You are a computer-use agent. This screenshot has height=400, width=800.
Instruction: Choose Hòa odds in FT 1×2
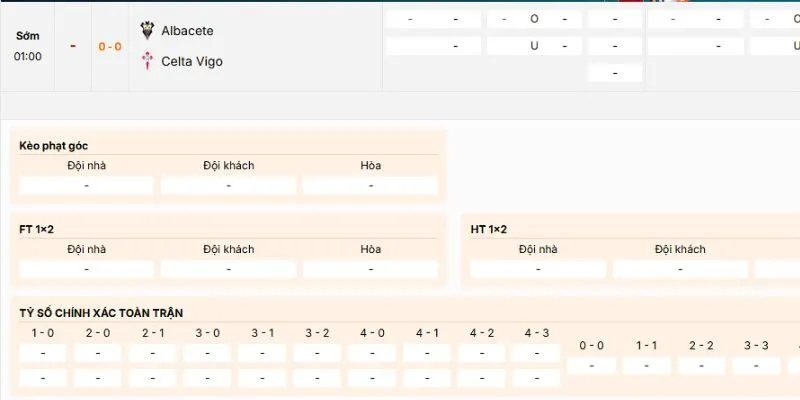pyautogui.click(x=370, y=269)
